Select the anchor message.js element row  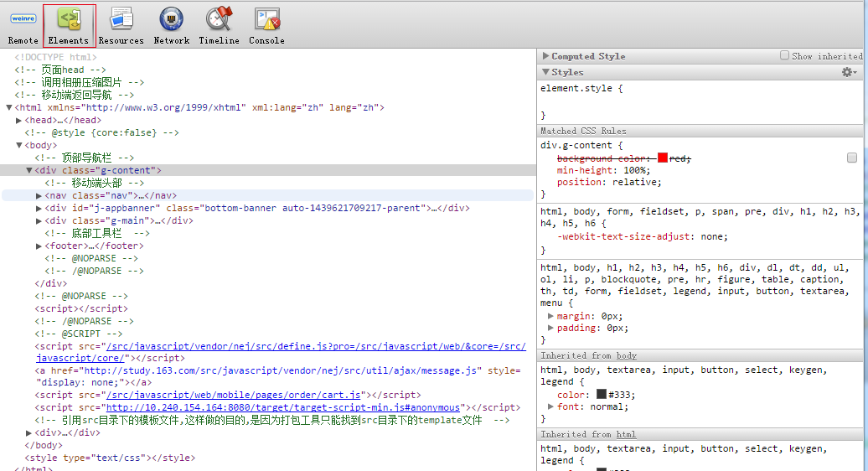(278, 376)
